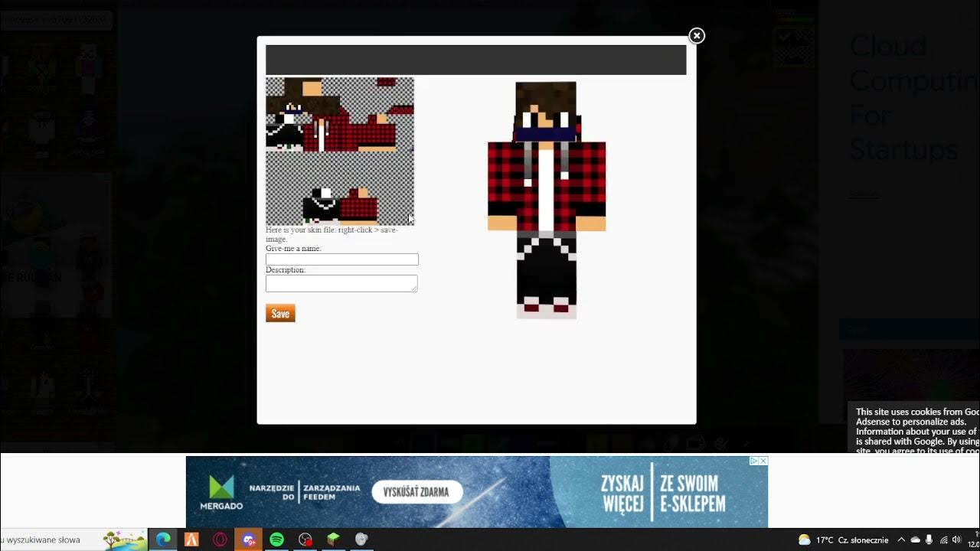
Task: Click the ad info triangle icon
Action: point(754,461)
